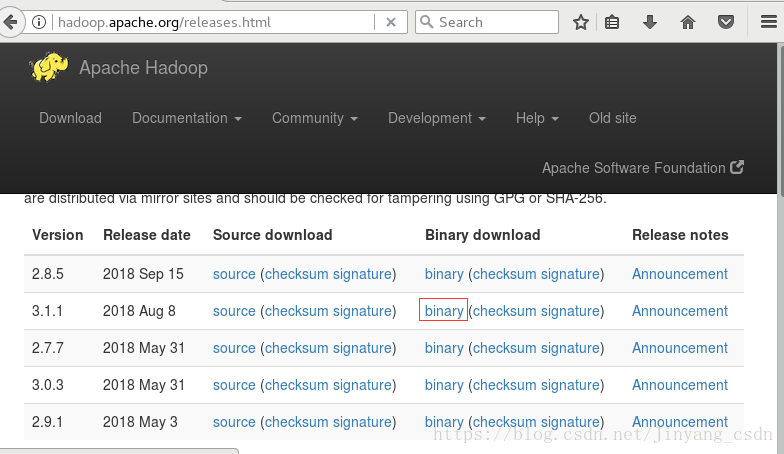This screenshot has height=454, width=784.
Task: Show site information icon in address bar
Action: 39,22
